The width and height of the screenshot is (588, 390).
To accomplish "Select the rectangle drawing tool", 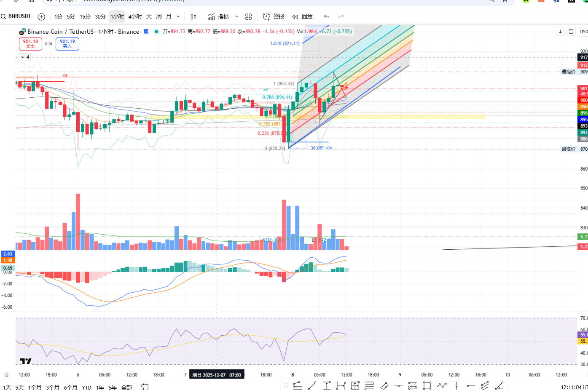I will (x=427, y=385).
